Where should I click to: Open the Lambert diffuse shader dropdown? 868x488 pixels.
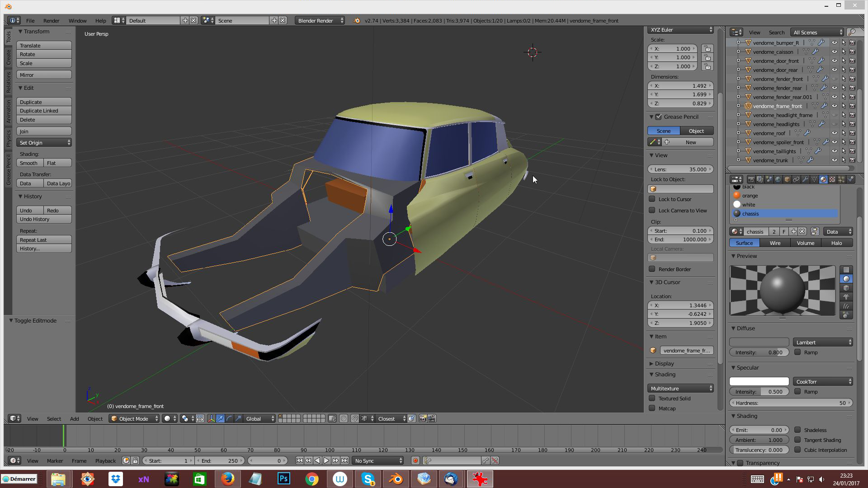point(823,342)
